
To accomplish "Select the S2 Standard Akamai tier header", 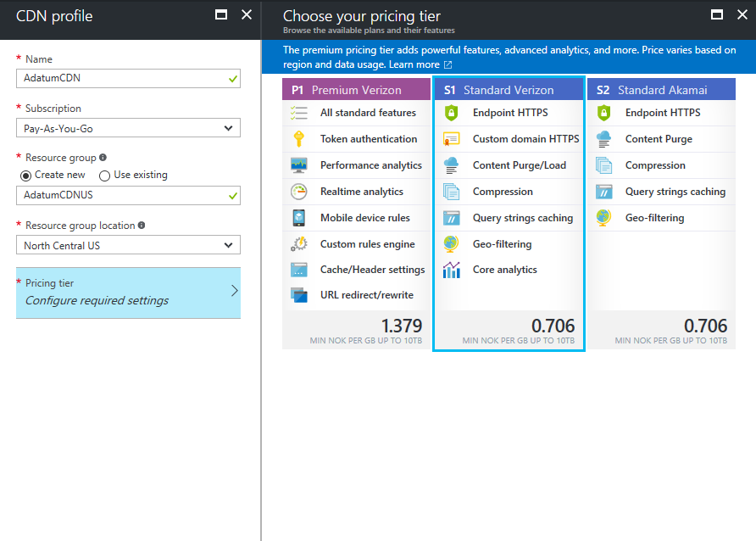I will [661, 90].
